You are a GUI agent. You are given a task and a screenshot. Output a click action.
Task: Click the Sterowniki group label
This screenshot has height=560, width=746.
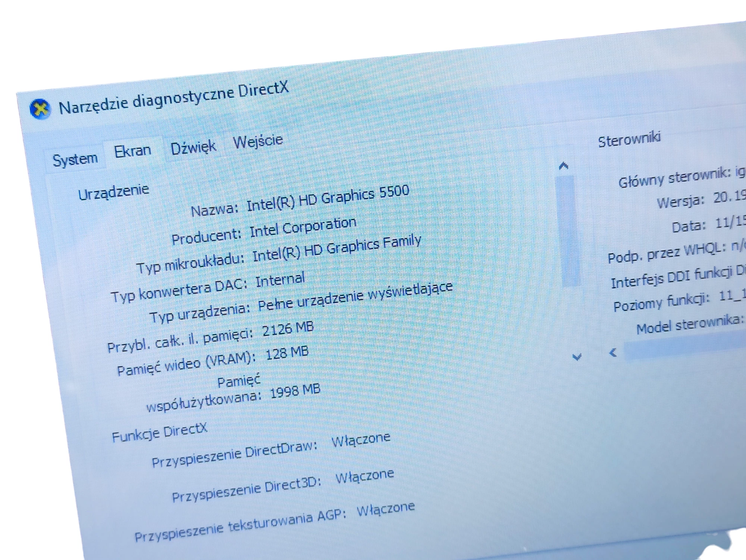point(629,139)
